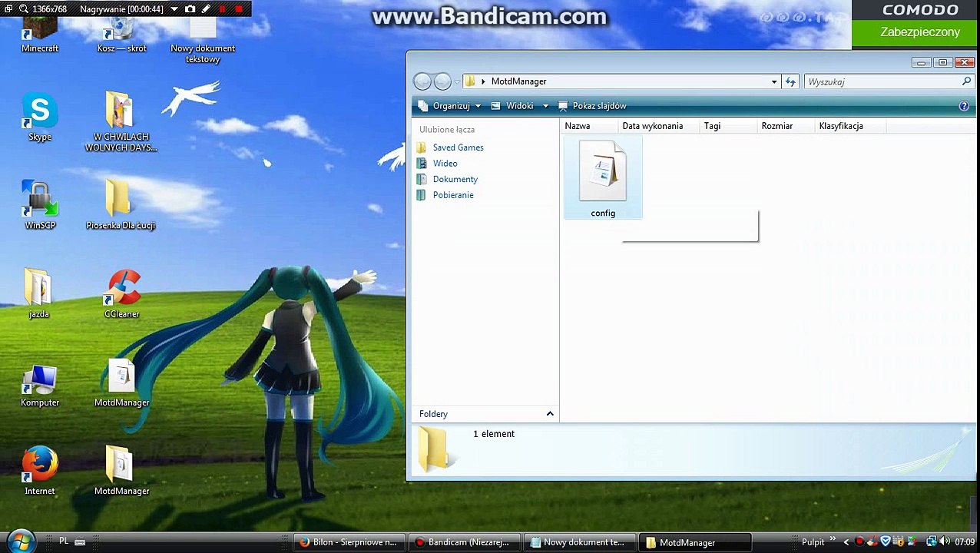The image size is (980, 553).
Task: Sort by the Klasyfikacja column header
Action: [x=850, y=126]
